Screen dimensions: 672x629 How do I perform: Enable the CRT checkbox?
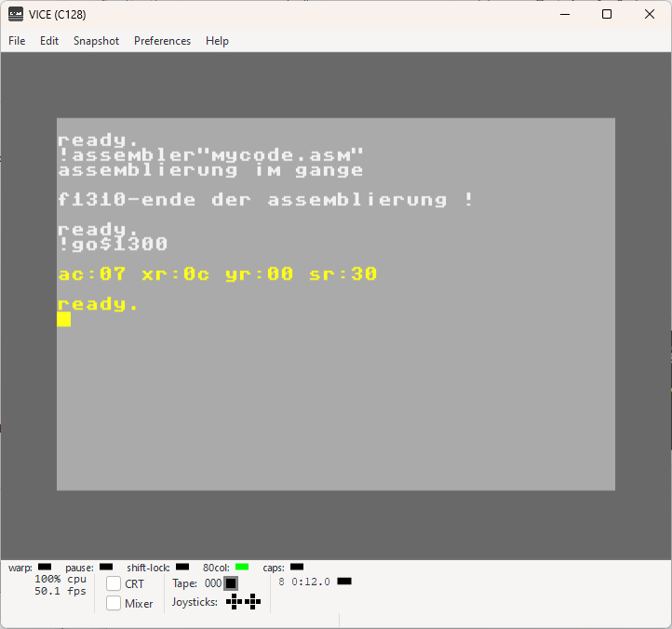point(114,583)
